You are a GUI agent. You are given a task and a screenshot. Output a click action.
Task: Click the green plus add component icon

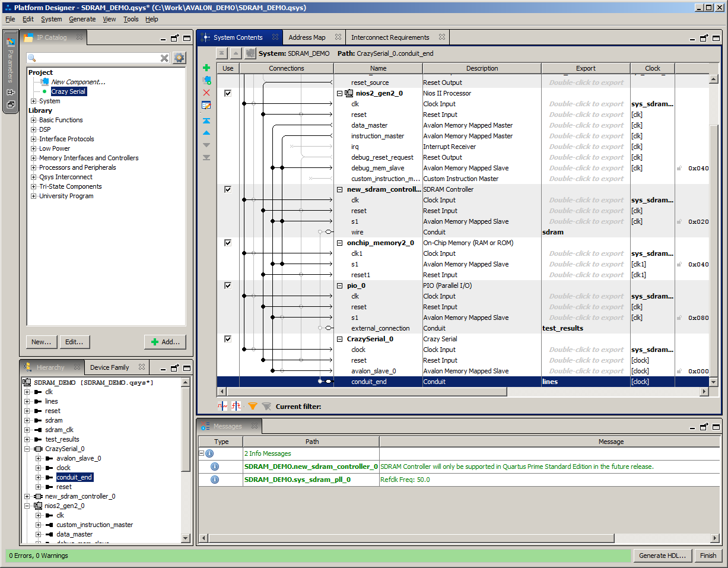[206, 68]
